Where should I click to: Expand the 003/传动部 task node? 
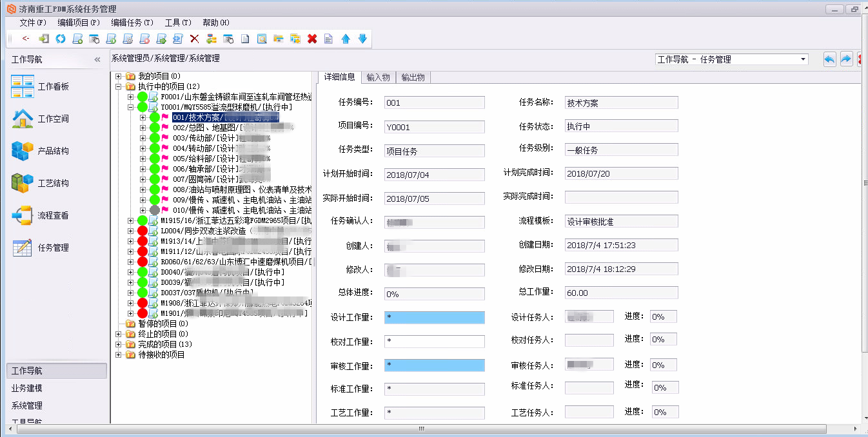(x=143, y=138)
